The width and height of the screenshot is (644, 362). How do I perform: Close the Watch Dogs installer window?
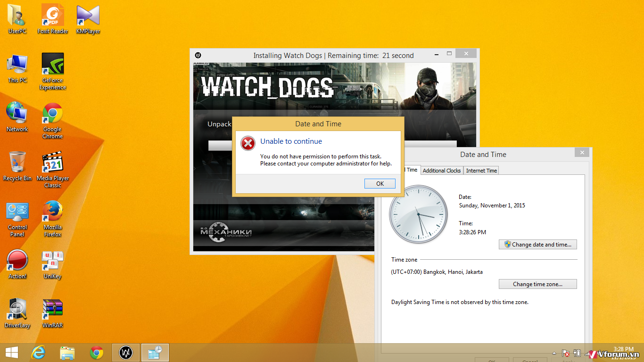[466, 53]
